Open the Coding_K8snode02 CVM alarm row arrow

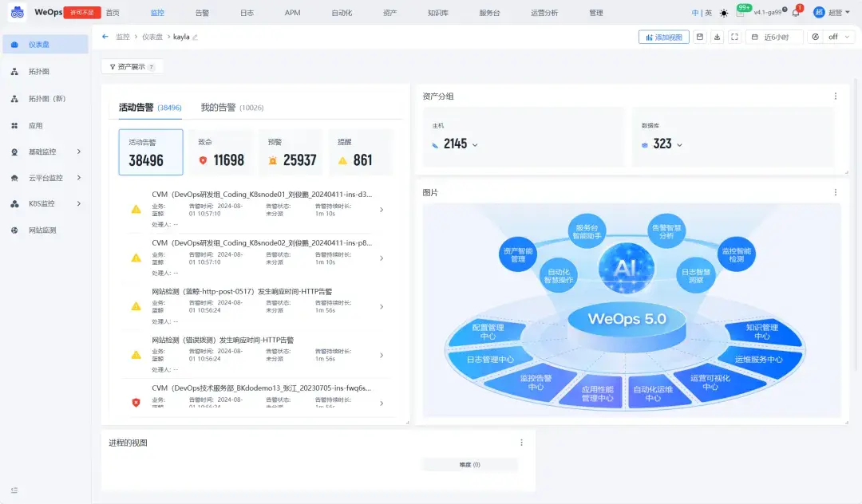[x=382, y=258]
